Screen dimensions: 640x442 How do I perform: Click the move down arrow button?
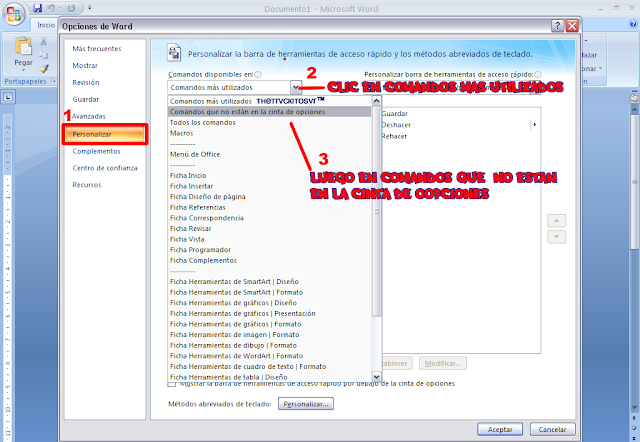(x=556, y=237)
